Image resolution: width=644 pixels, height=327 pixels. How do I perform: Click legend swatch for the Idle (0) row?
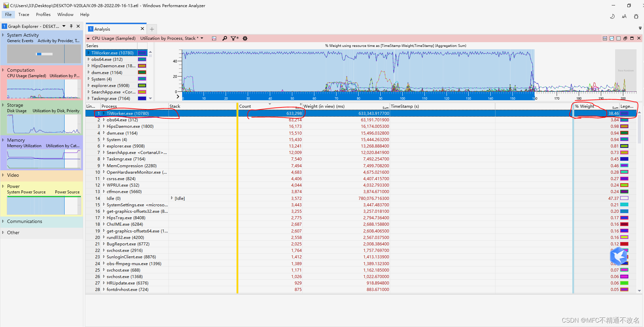pos(624,198)
